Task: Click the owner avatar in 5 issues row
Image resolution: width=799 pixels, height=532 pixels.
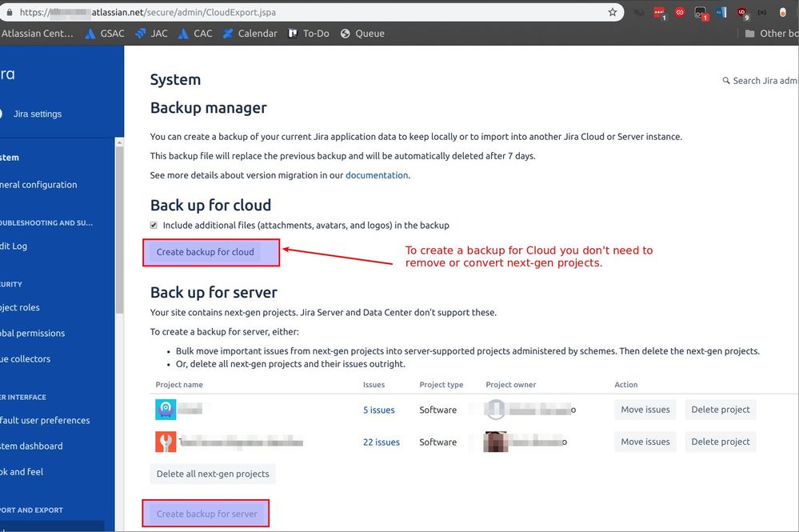Action: pyautogui.click(x=494, y=409)
